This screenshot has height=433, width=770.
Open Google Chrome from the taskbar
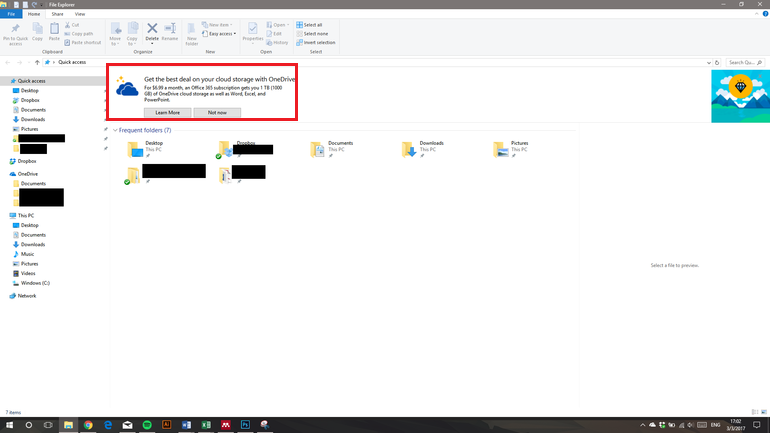(x=88, y=425)
